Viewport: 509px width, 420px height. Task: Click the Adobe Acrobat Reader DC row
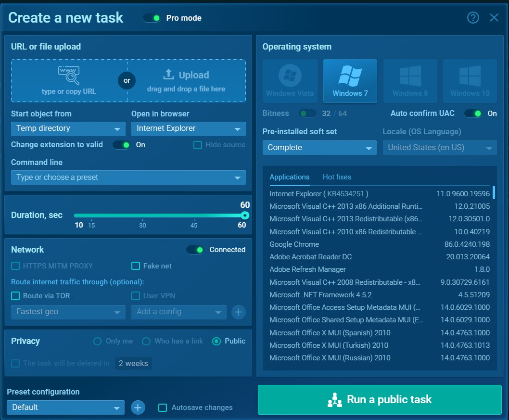pos(380,257)
